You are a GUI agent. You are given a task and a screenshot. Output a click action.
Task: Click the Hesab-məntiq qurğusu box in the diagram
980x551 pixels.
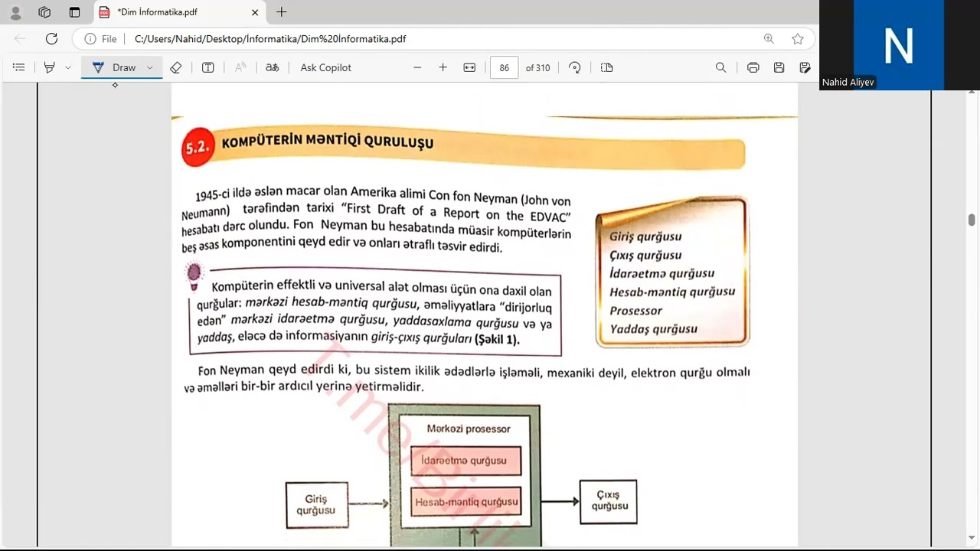[466, 502]
